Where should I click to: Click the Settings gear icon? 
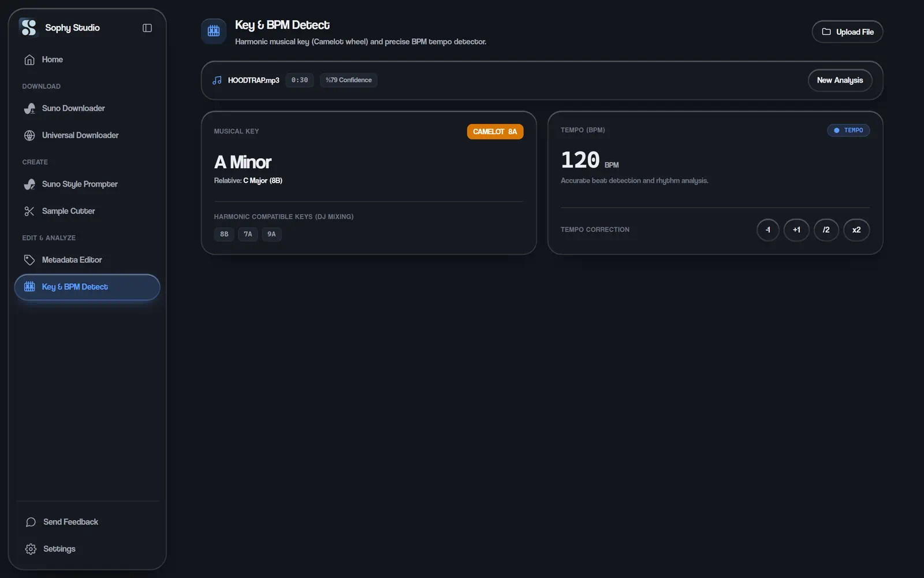31,549
